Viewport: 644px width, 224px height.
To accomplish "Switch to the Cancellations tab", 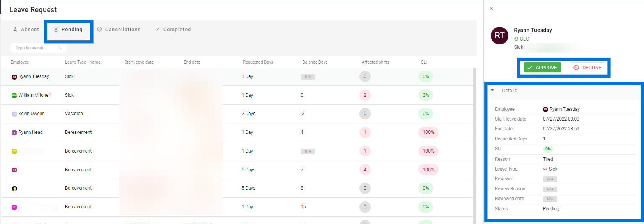I will (x=119, y=30).
